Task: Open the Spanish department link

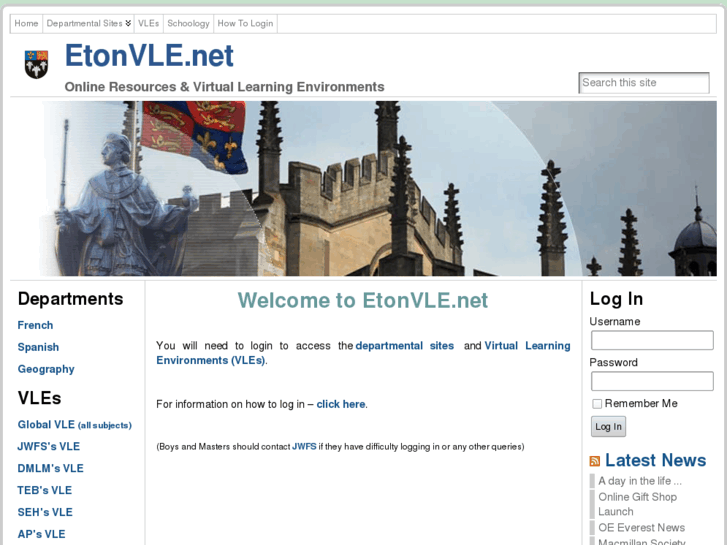Action: point(38,347)
